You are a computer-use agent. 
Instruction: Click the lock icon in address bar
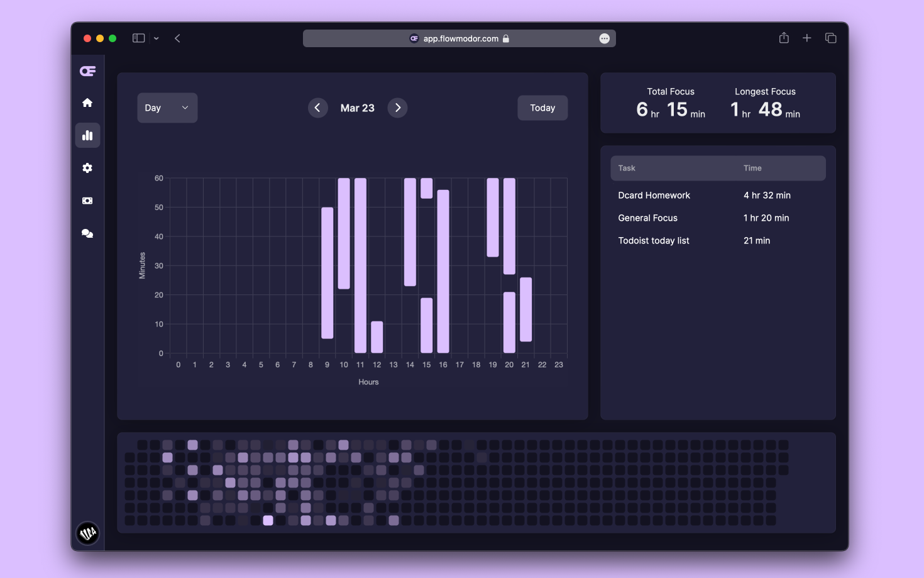(x=506, y=38)
